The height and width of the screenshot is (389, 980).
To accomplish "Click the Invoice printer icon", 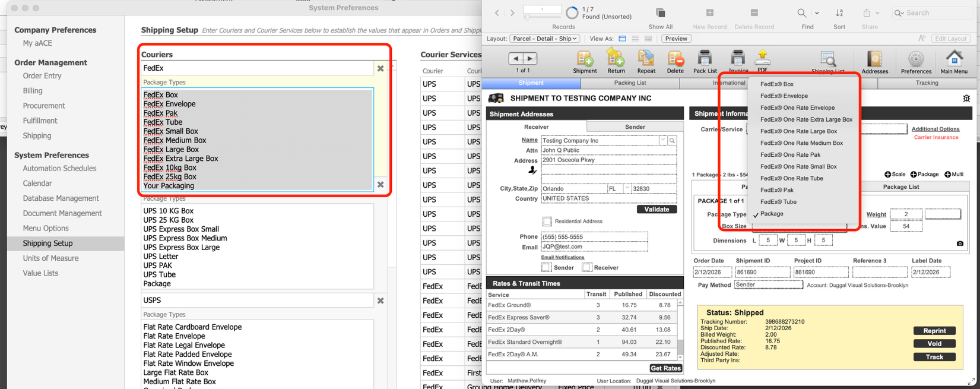I will (738, 58).
